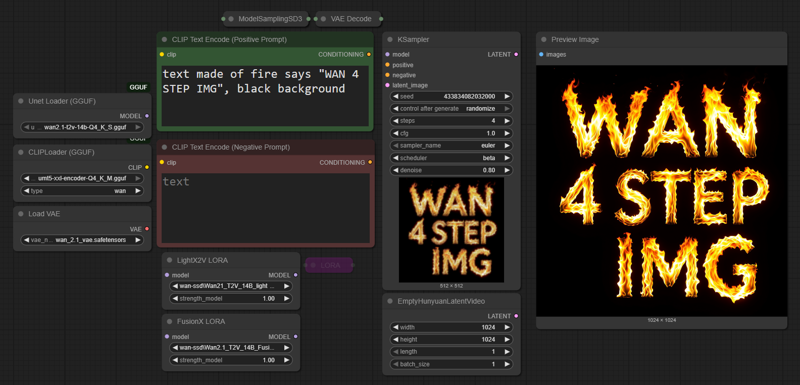Decrease the denoise value with left arrow
This screenshot has height=385, width=800.
tap(396, 170)
